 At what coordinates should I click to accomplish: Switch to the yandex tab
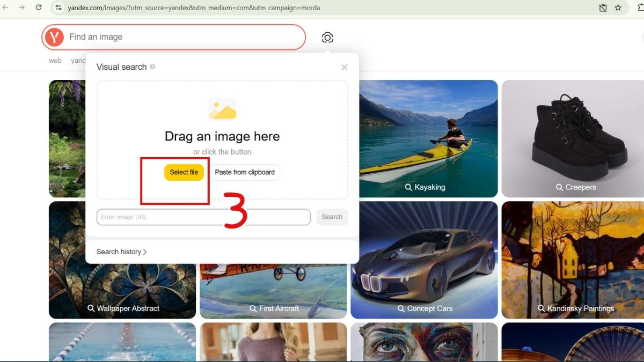(78, 60)
